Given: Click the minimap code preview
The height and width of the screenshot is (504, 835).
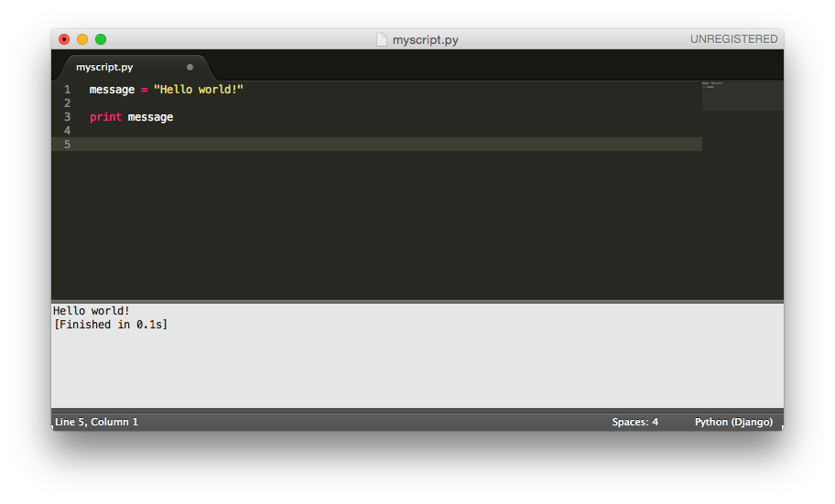Looking at the screenshot, I should point(743,96).
